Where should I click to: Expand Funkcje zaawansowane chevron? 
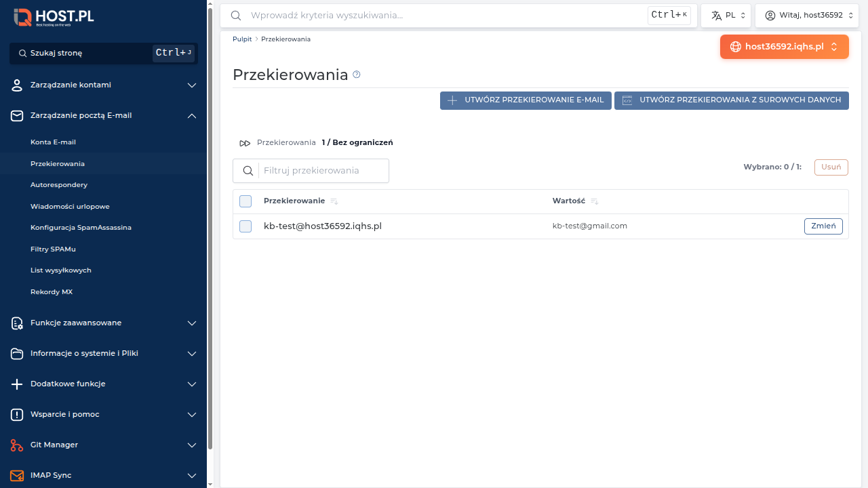coord(192,323)
